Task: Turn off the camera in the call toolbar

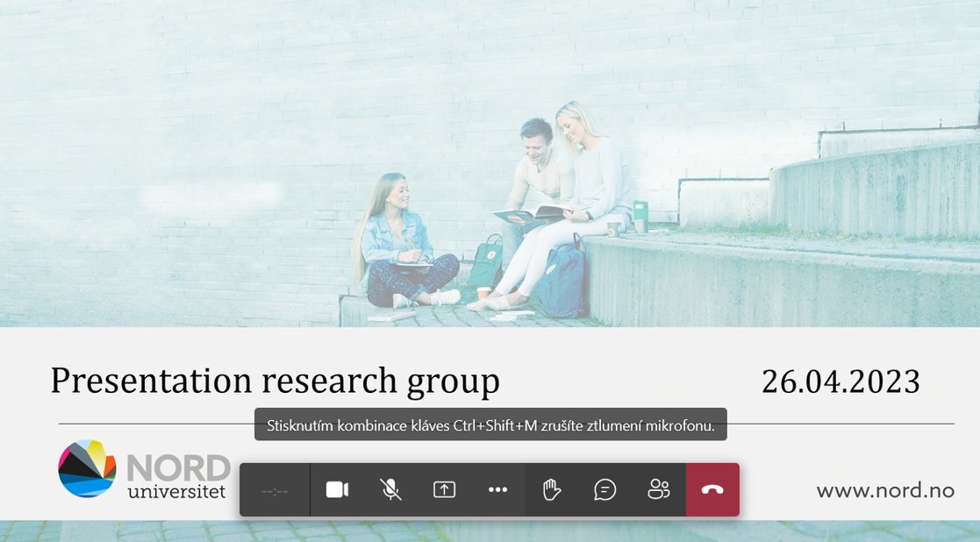Action: pos(337,489)
